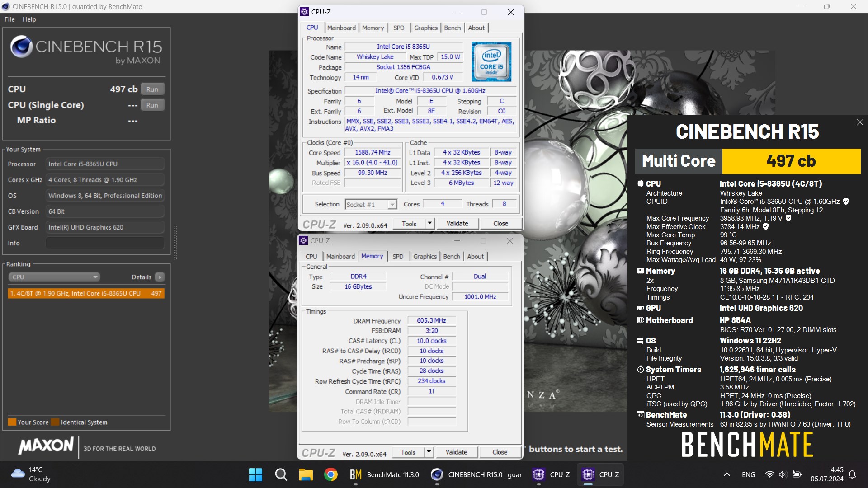The height and width of the screenshot is (488, 868).
Task: Run the CPU multi-core benchmark
Action: click(152, 89)
